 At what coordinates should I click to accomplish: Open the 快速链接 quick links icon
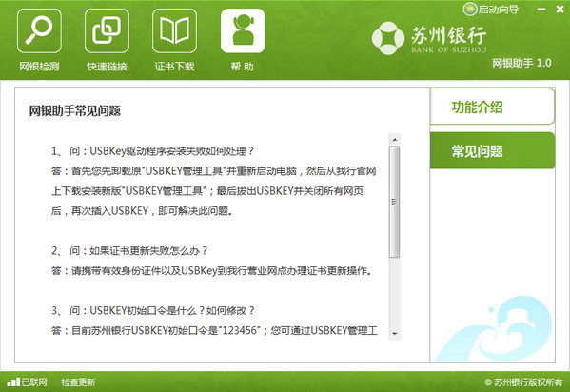pos(107,31)
